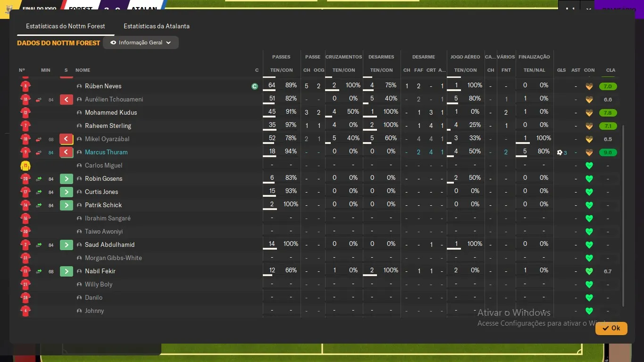Click Patrik Schick substituted-on green arrow
The height and width of the screenshot is (362, 644).
66,205
